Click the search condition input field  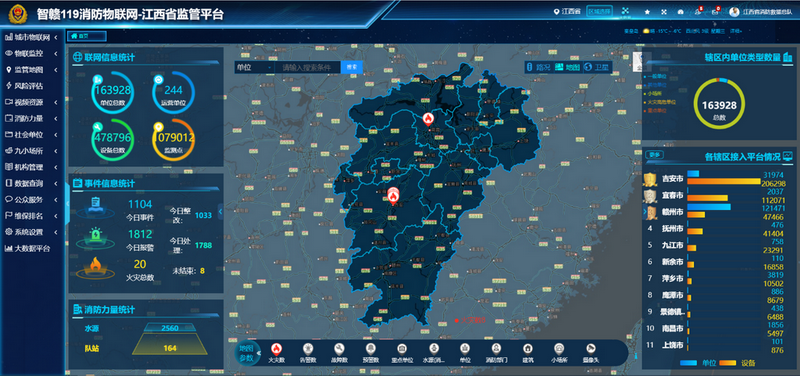click(308, 67)
